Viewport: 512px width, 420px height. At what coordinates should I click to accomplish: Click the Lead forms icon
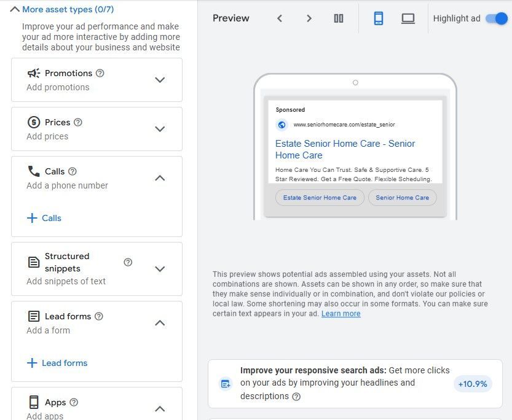(x=34, y=316)
